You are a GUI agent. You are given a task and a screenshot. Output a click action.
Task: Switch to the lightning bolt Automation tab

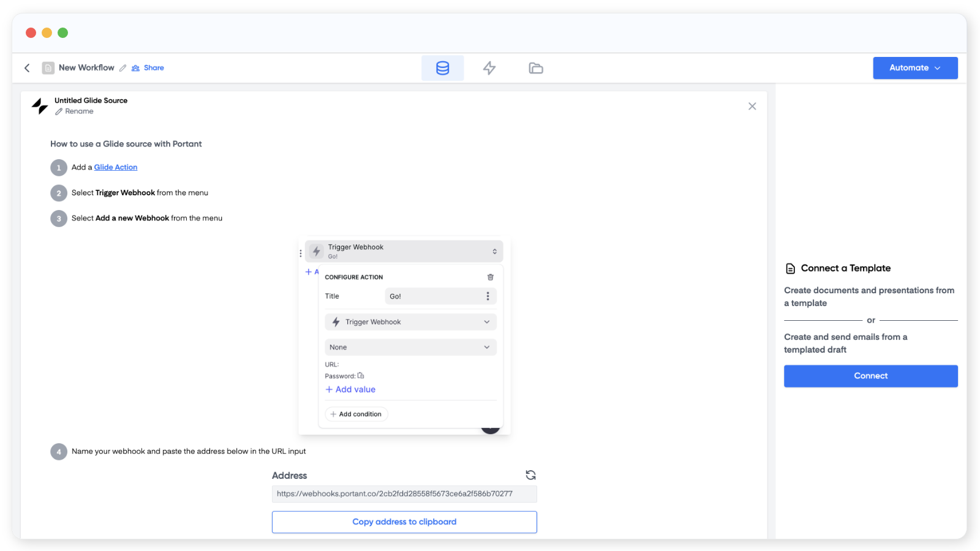489,68
